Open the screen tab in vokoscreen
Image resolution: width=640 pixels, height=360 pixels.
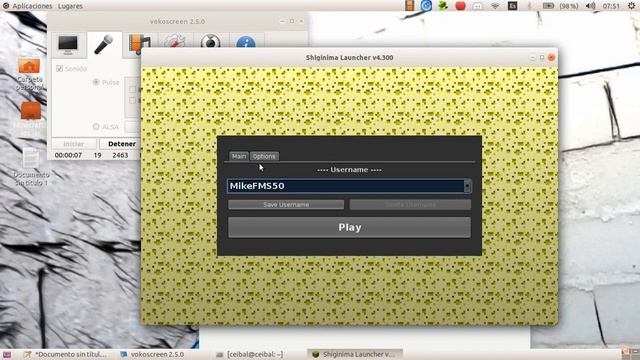[x=68, y=44]
